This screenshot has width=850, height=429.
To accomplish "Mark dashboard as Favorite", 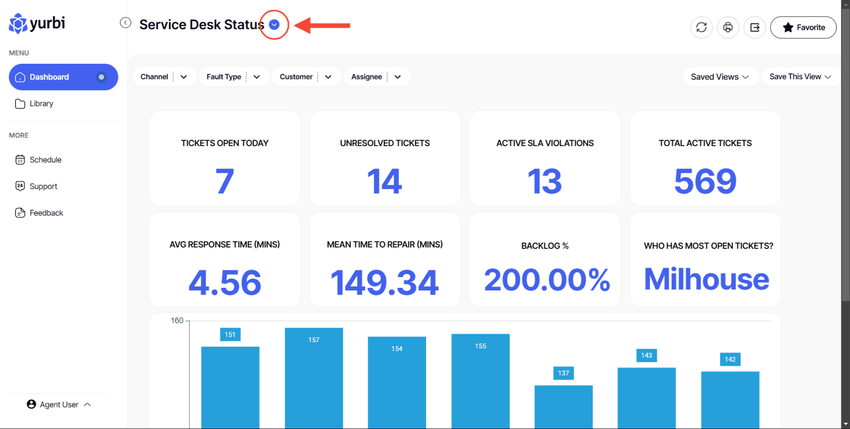I will click(x=803, y=27).
